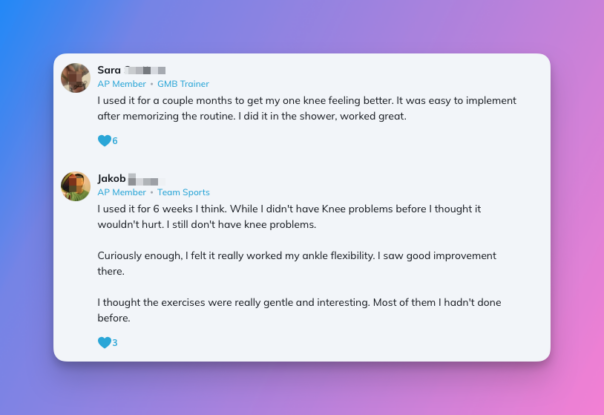
Task: Like Jakob's comment with the heart icon
Action: tap(104, 343)
